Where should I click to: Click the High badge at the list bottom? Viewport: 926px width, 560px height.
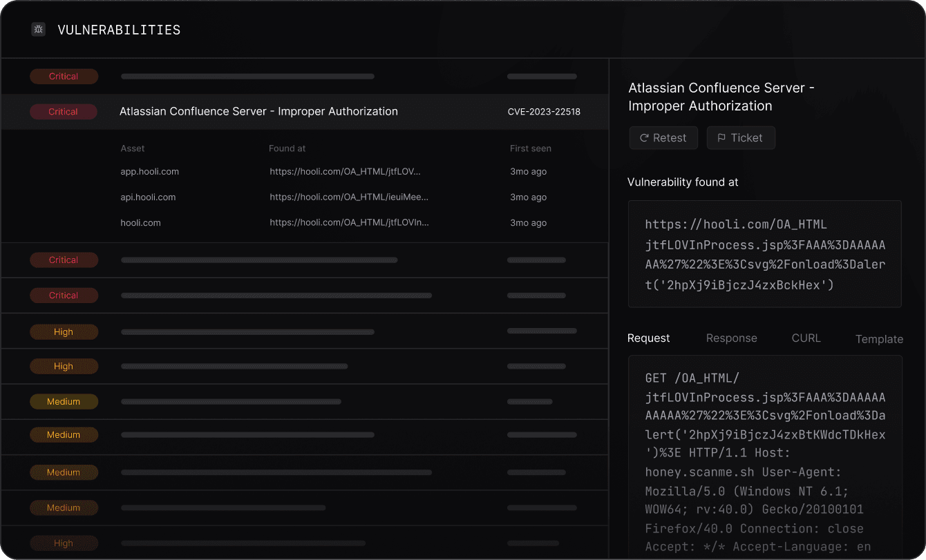point(64,543)
